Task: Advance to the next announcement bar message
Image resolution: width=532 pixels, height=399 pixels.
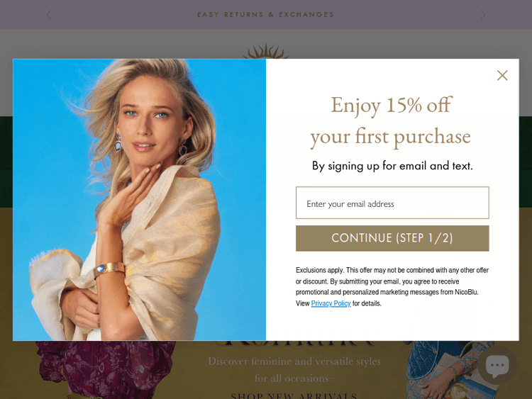Action: click(x=483, y=15)
